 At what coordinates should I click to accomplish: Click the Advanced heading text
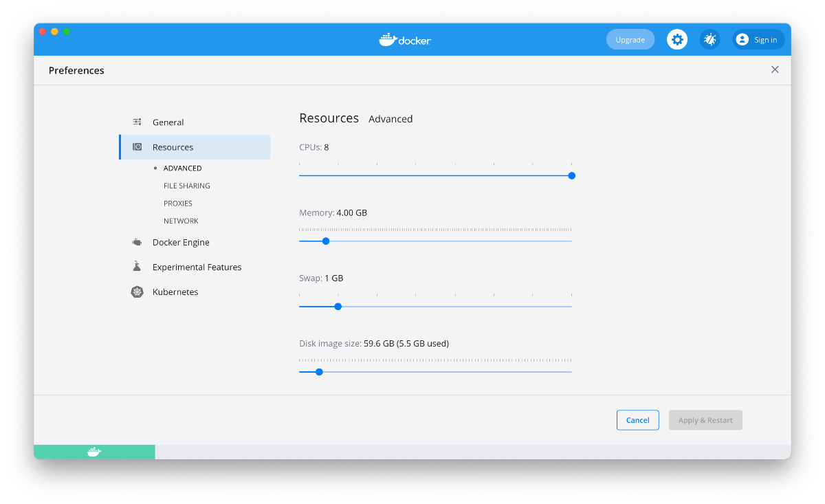coord(390,119)
